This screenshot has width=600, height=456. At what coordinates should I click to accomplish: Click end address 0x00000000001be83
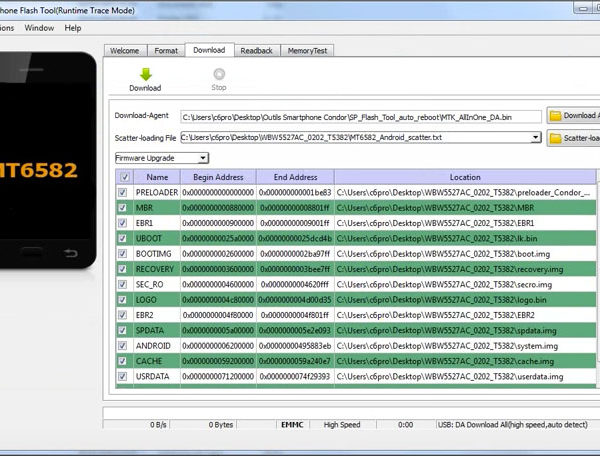click(x=295, y=192)
